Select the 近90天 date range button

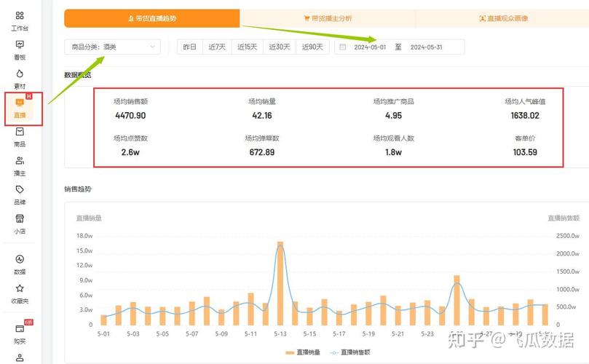coord(312,47)
